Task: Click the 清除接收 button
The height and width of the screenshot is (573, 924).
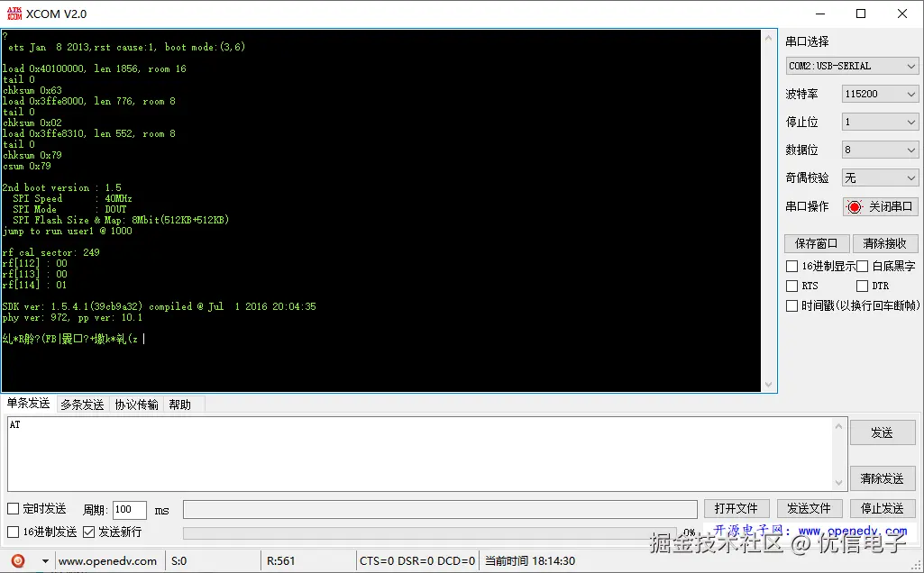Action: pyautogui.click(x=885, y=243)
